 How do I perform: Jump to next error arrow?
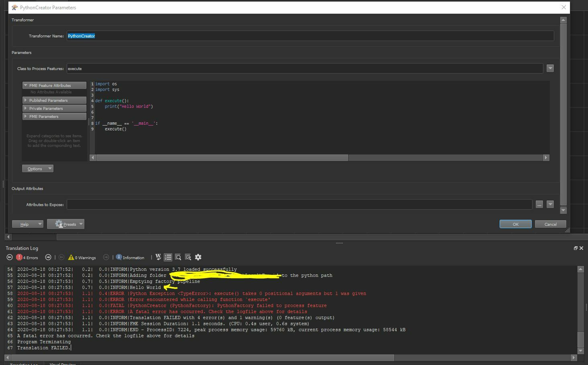click(x=48, y=257)
